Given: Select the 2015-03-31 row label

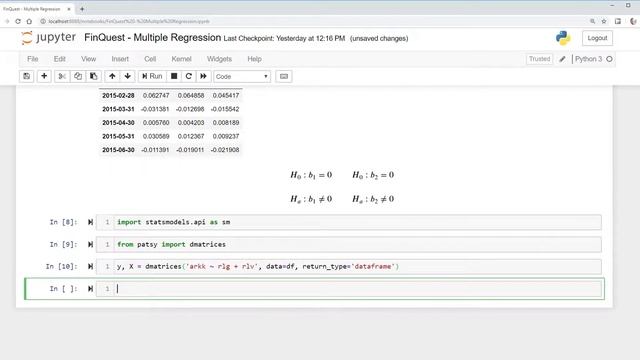Looking at the screenshot, I should [x=118, y=109].
